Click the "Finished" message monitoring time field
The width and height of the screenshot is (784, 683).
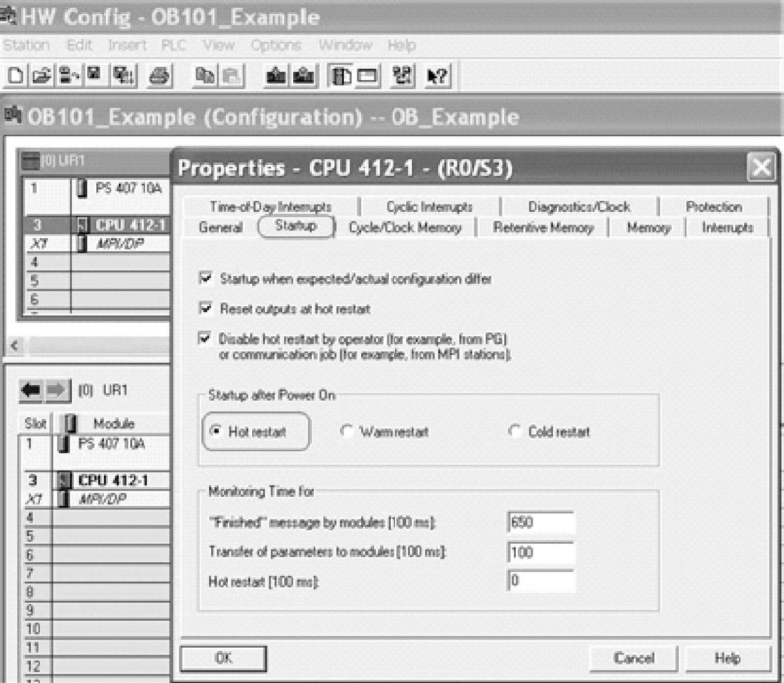tap(540, 523)
